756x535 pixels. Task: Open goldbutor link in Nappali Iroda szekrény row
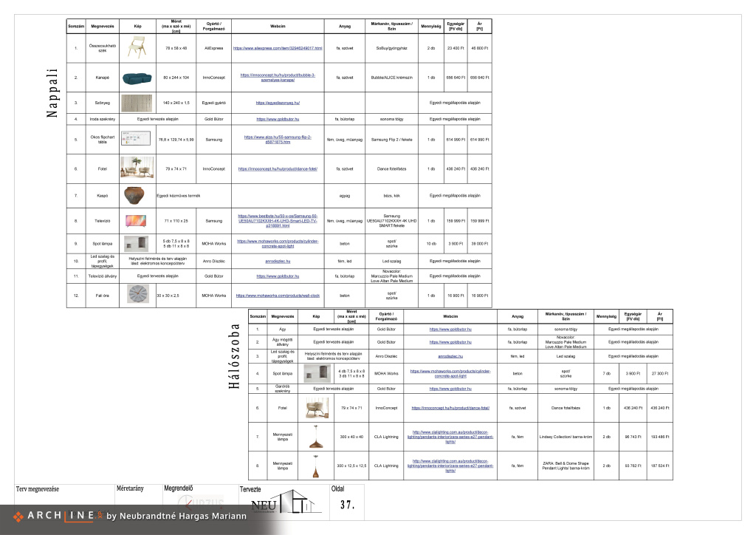pyautogui.click(x=278, y=119)
